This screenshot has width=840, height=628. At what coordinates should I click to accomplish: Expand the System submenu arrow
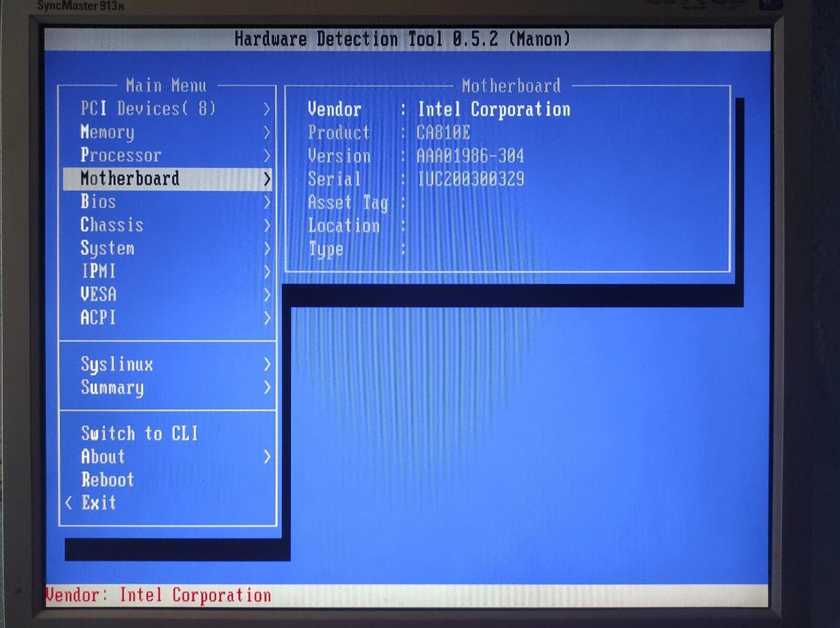click(x=267, y=249)
